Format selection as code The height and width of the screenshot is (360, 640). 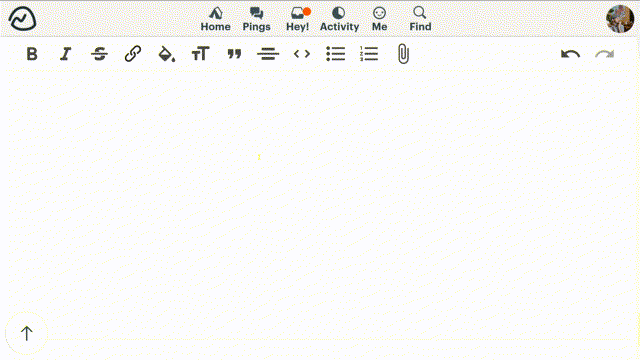(302, 54)
